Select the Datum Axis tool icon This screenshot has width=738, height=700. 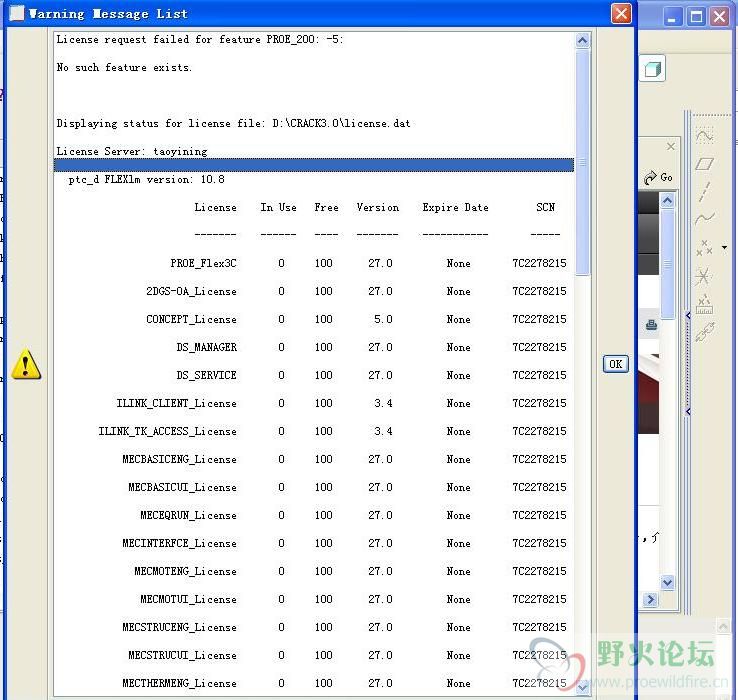[x=705, y=192]
